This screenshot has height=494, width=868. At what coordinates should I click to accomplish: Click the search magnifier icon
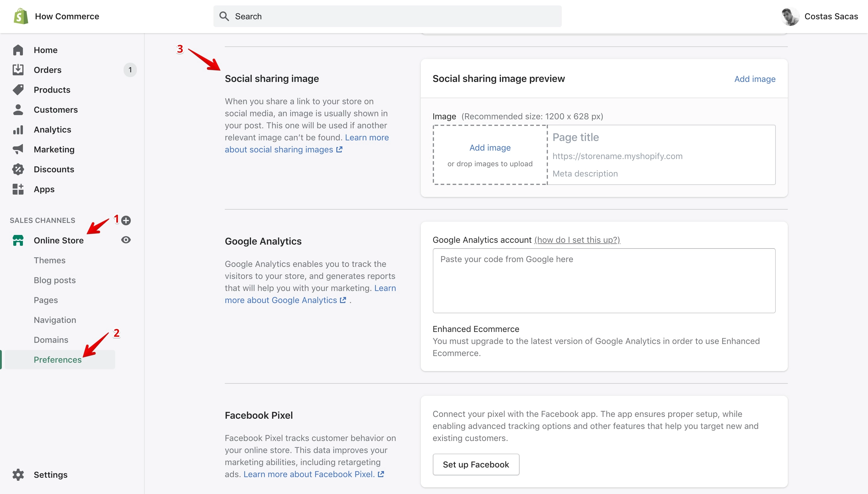[224, 16]
